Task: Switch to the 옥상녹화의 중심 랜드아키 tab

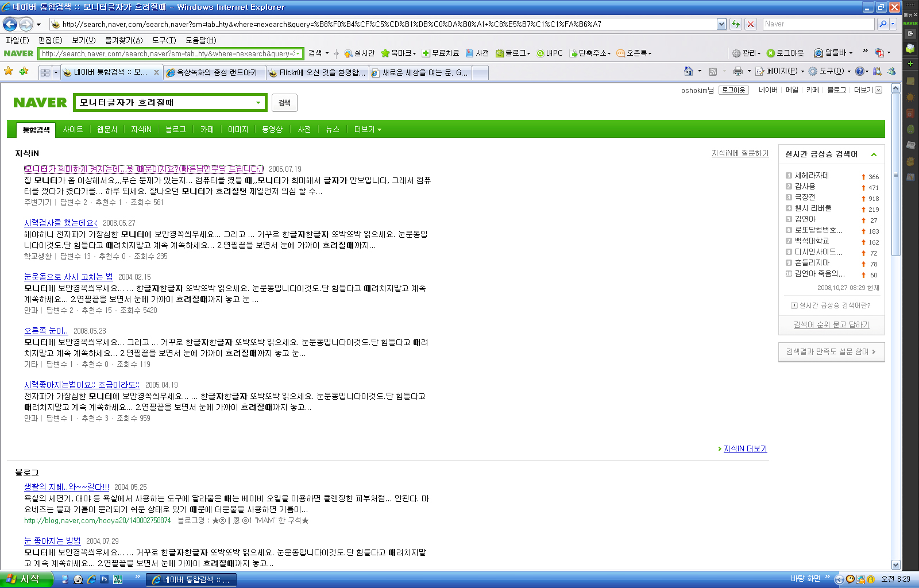Action: 214,72
